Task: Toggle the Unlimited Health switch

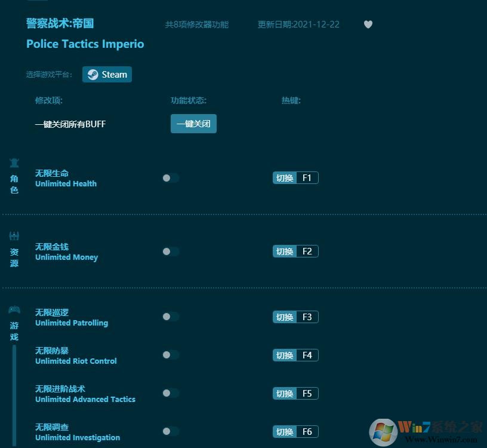Action: [x=171, y=178]
